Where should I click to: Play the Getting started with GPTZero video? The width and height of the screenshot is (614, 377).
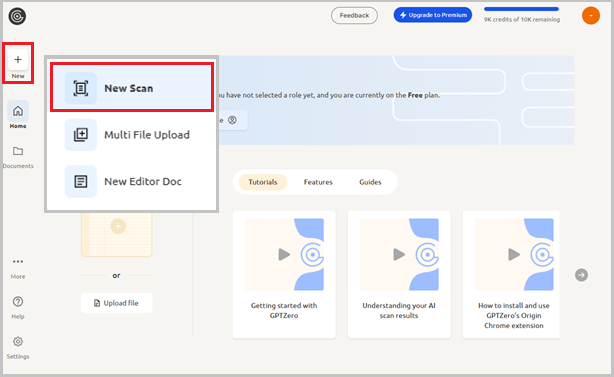(284, 254)
